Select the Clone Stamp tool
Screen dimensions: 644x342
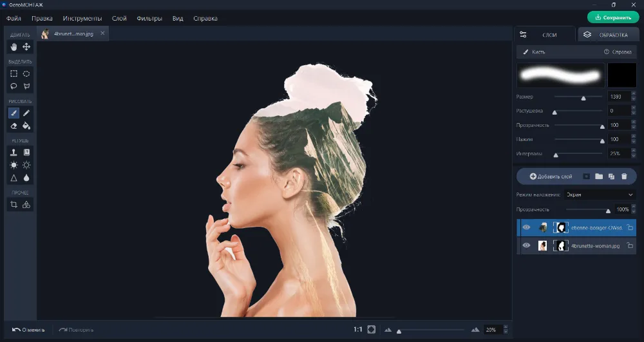14,153
